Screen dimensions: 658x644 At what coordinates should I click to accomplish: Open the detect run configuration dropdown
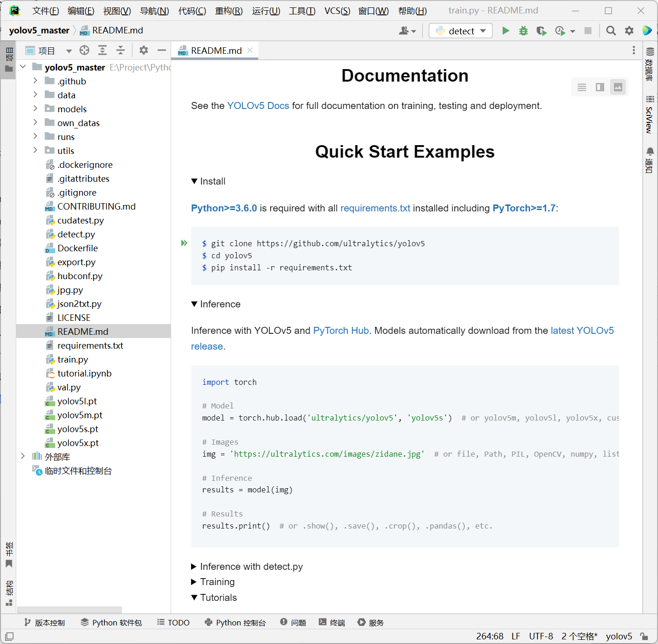tap(460, 31)
